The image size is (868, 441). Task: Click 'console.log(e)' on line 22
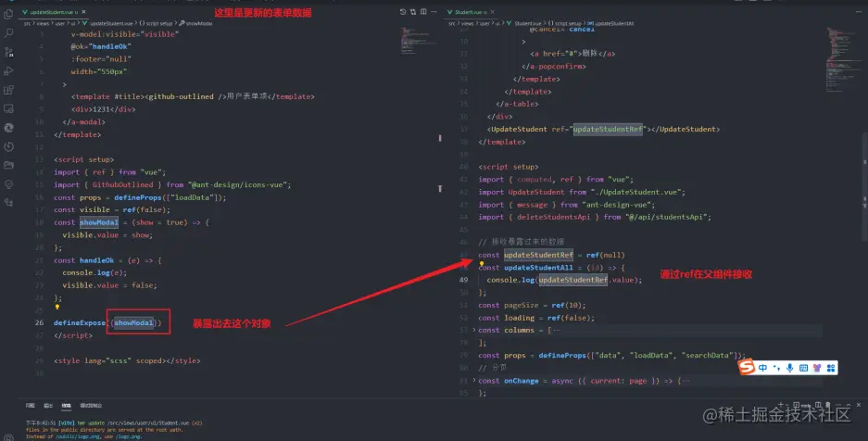(94, 272)
